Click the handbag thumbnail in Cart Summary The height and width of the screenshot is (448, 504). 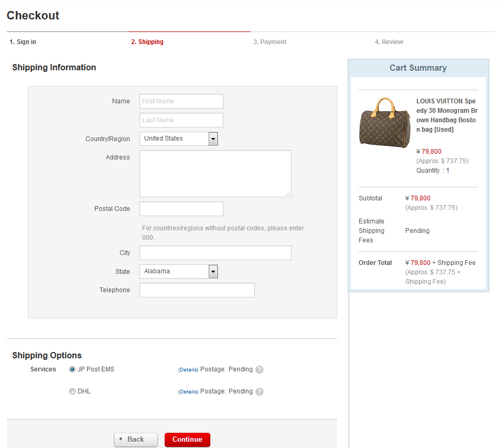click(385, 123)
